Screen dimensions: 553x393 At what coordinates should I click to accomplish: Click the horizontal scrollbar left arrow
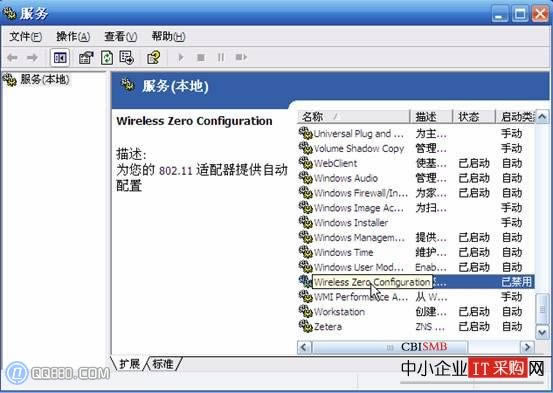coord(305,347)
